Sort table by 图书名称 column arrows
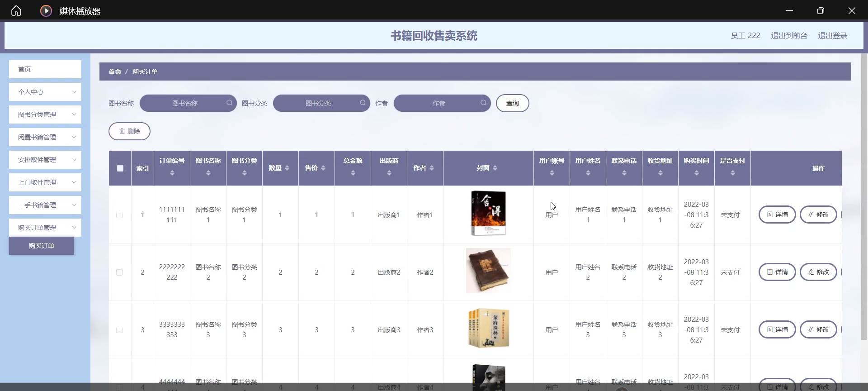This screenshot has width=868, height=391. [208, 173]
